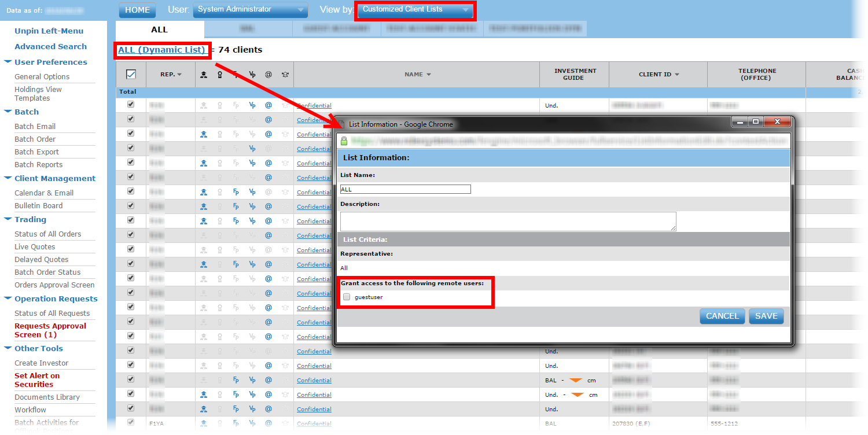
Task: Click the Vp icon in first client row
Action: point(252,105)
